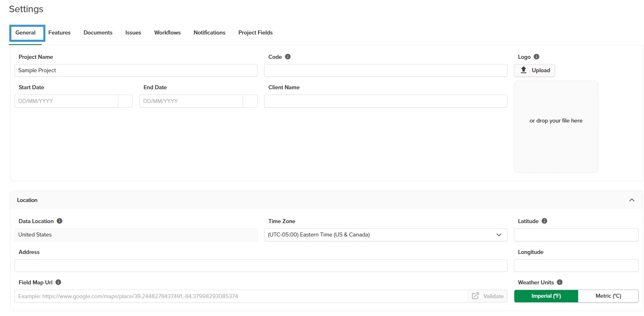The image size is (644, 316).
Task: Go to the Project Fields tab
Action: 256,33
